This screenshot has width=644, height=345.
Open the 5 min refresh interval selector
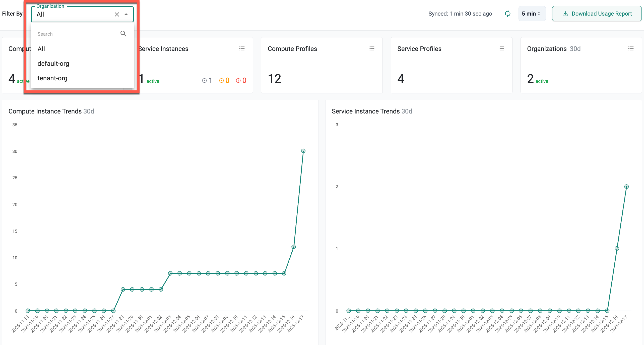point(532,14)
